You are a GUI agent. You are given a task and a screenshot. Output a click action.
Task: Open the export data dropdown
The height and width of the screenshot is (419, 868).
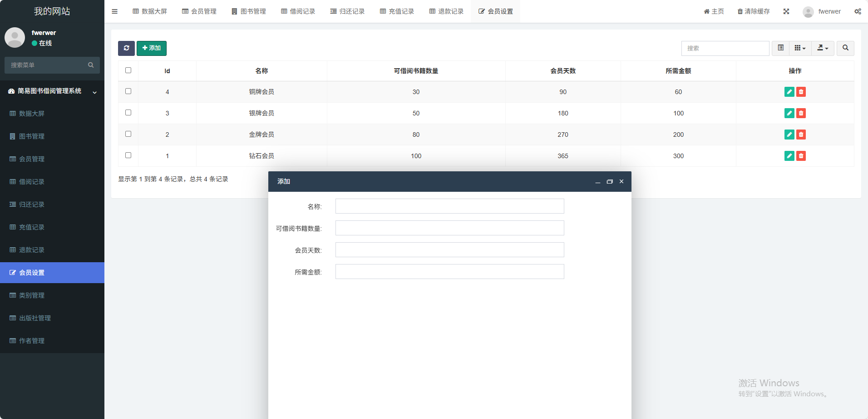(823, 48)
